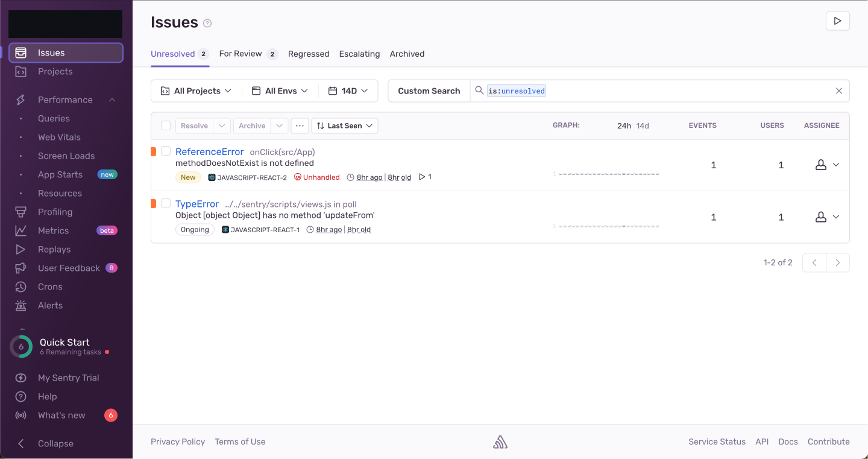
Task: Switch to the Regressed tab
Action: click(x=309, y=54)
